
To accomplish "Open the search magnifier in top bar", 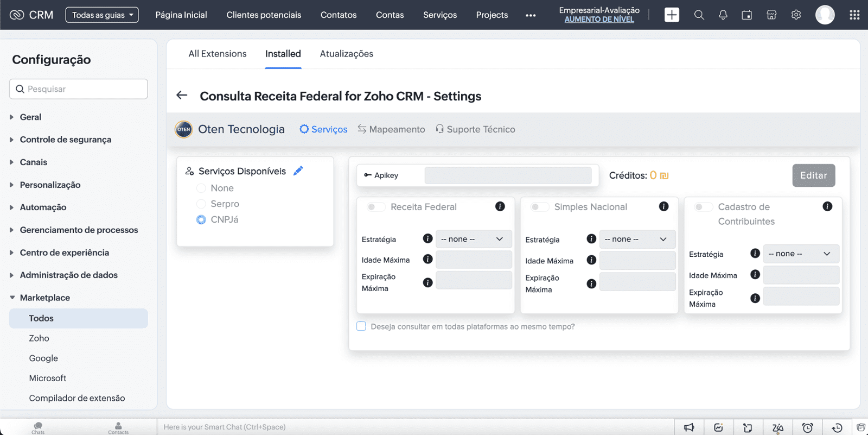I will pos(699,15).
